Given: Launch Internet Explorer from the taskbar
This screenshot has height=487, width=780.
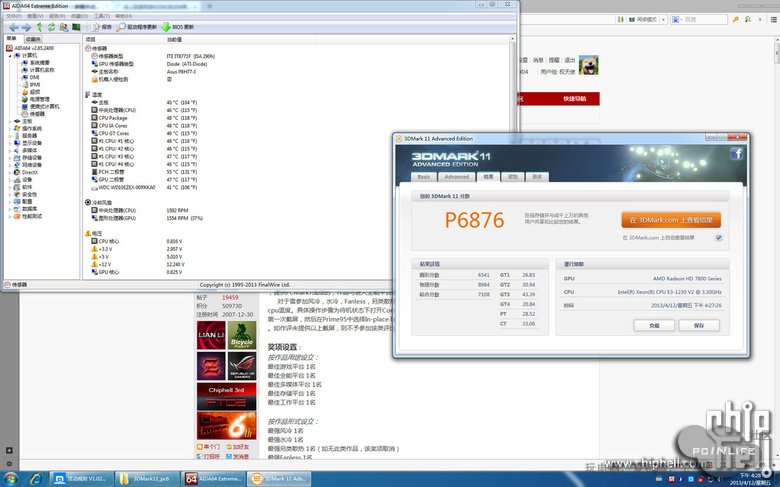Looking at the screenshot, I should coord(35,479).
